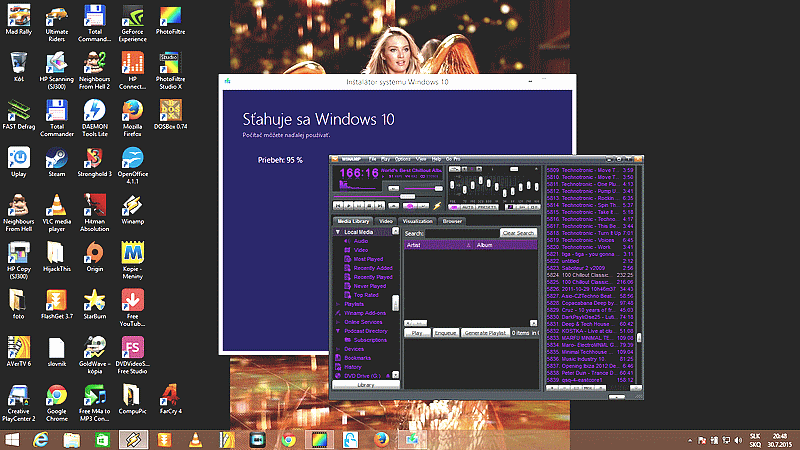Select Top Rated in media library
The width and height of the screenshot is (800, 450).
(x=366, y=295)
